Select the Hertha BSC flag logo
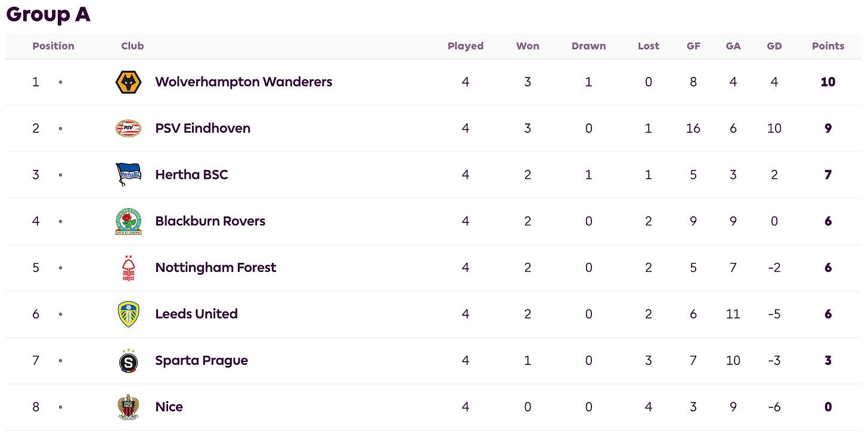The height and width of the screenshot is (437, 868). coord(128,175)
